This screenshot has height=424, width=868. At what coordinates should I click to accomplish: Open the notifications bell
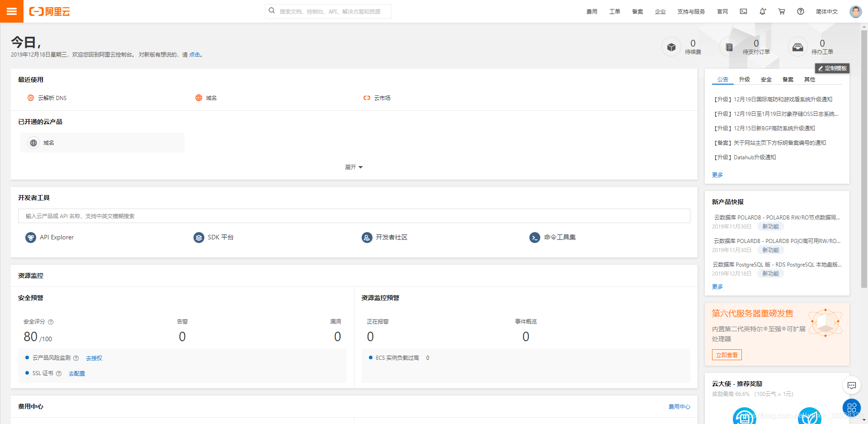pos(763,11)
